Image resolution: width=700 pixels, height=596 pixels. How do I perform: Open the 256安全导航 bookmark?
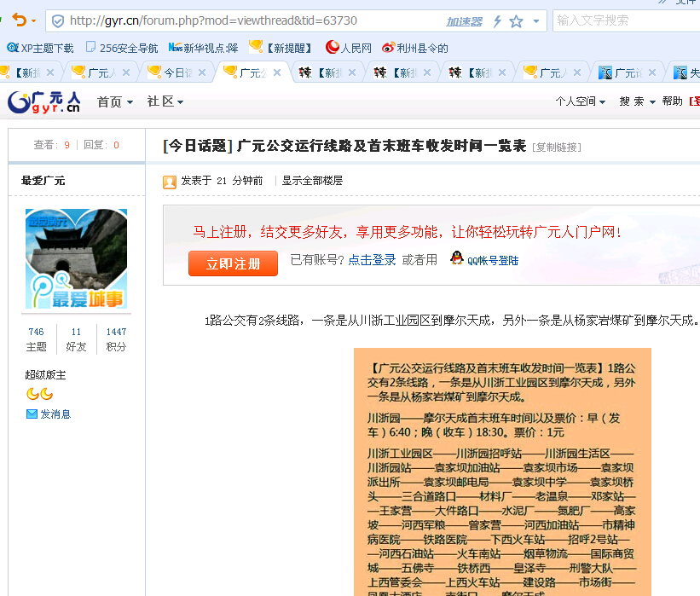[x=122, y=48]
